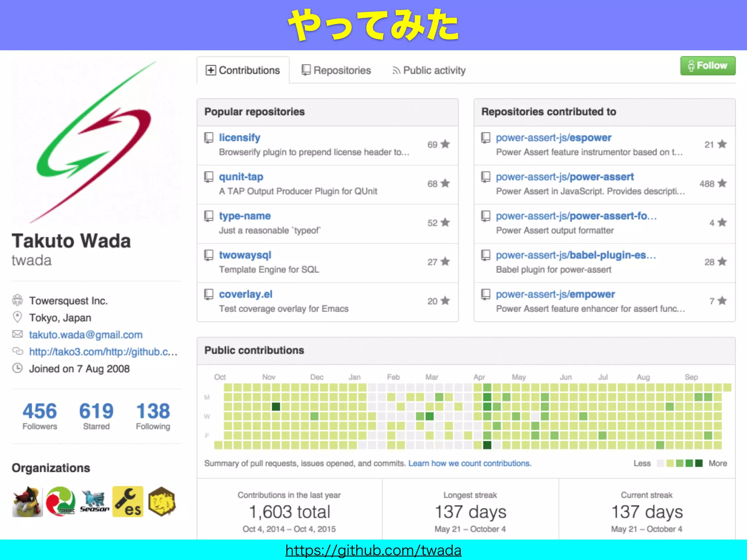Click the envelope icon next to email
The image size is (747, 560).
[x=18, y=334]
